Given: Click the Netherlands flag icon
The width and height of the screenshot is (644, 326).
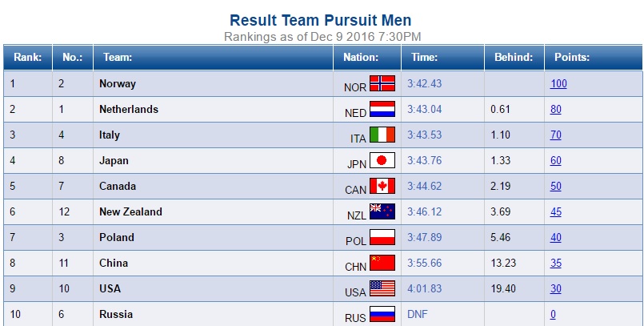Looking at the screenshot, I should pyautogui.click(x=382, y=110).
